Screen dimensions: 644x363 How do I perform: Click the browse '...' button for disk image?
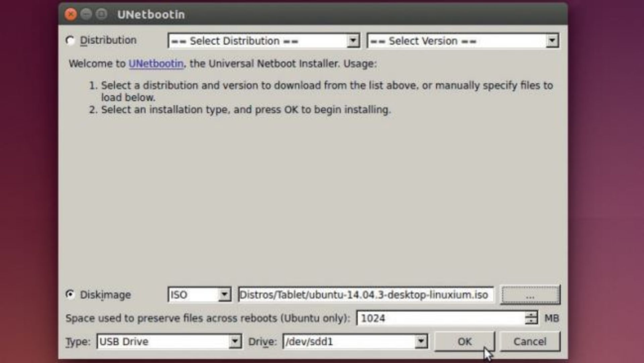click(530, 295)
